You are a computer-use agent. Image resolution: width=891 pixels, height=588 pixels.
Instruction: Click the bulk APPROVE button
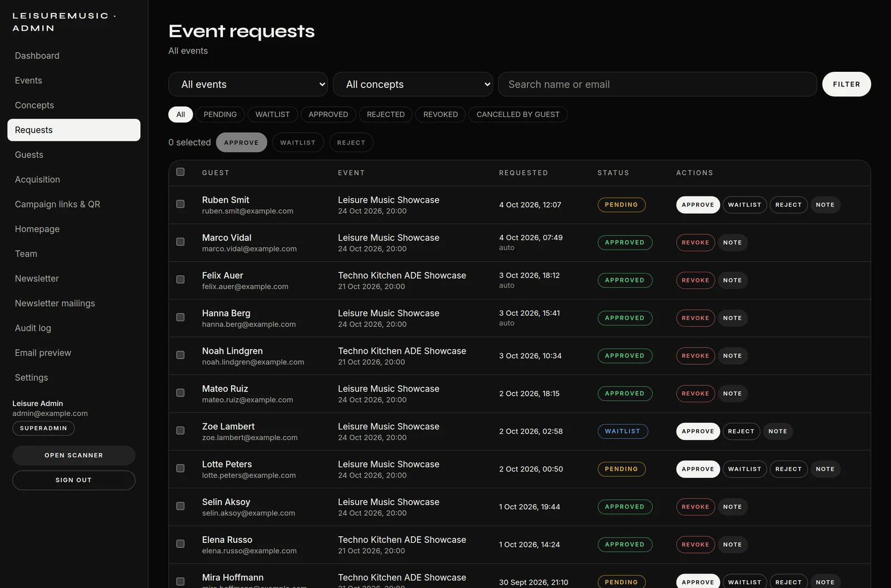241,143
